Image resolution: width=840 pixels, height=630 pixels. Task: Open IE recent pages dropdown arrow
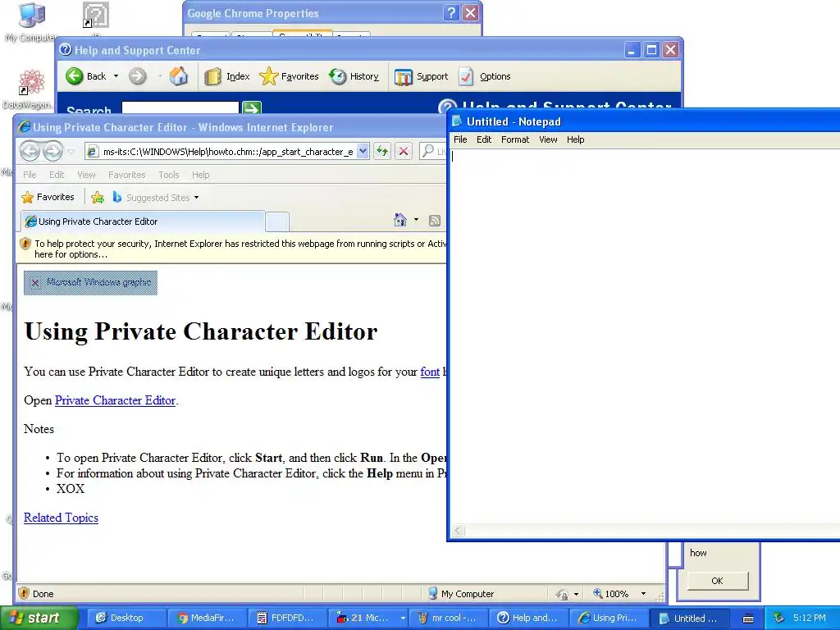(x=71, y=152)
